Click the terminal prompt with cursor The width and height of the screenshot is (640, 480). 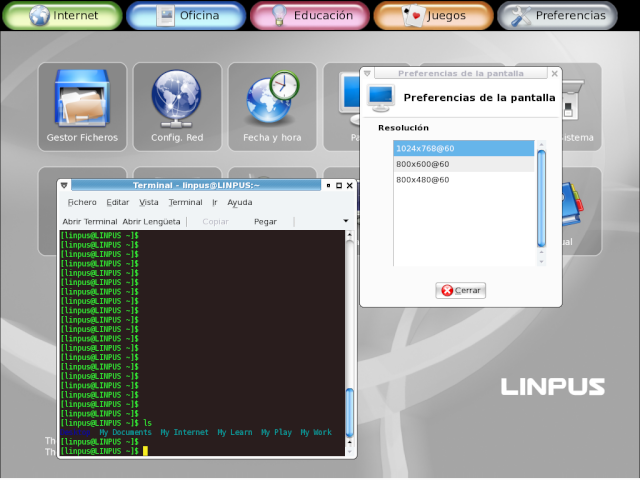[104, 451]
